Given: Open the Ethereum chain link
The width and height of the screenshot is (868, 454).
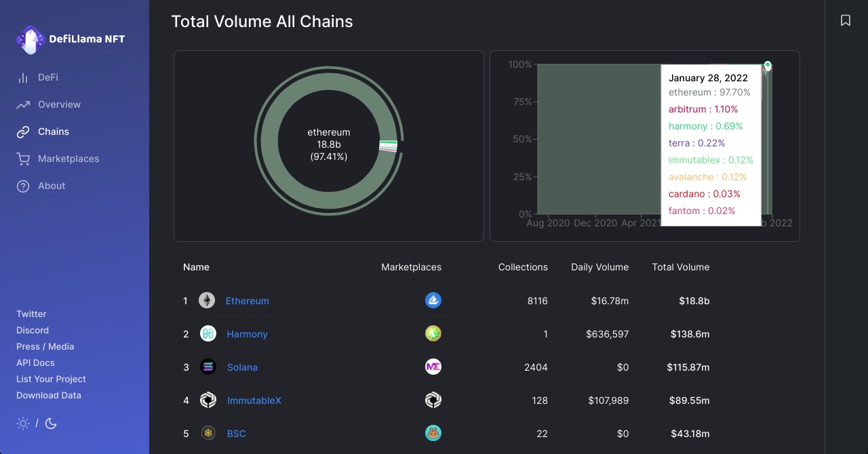Looking at the screenshot, I should coord(248,301).
